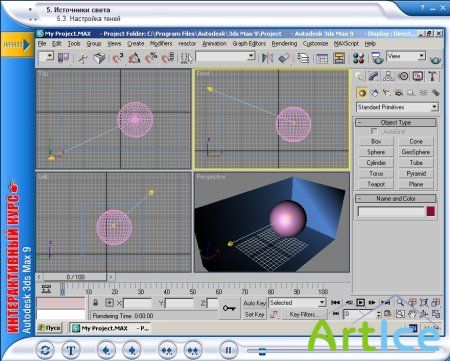Open the MAXScript menu

pos(346,43)
